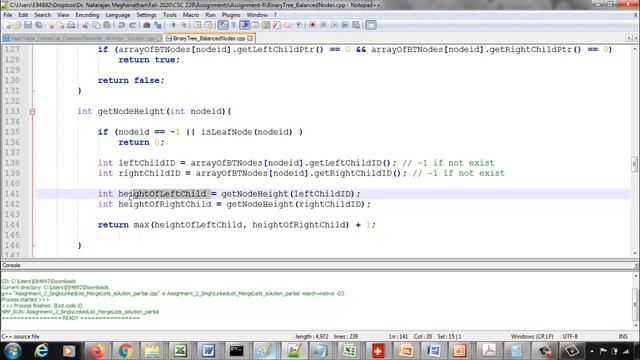Click the editor vertical scrollbar thumb
The width and height of the screenshot is (640, 360).
click(635, 164)
